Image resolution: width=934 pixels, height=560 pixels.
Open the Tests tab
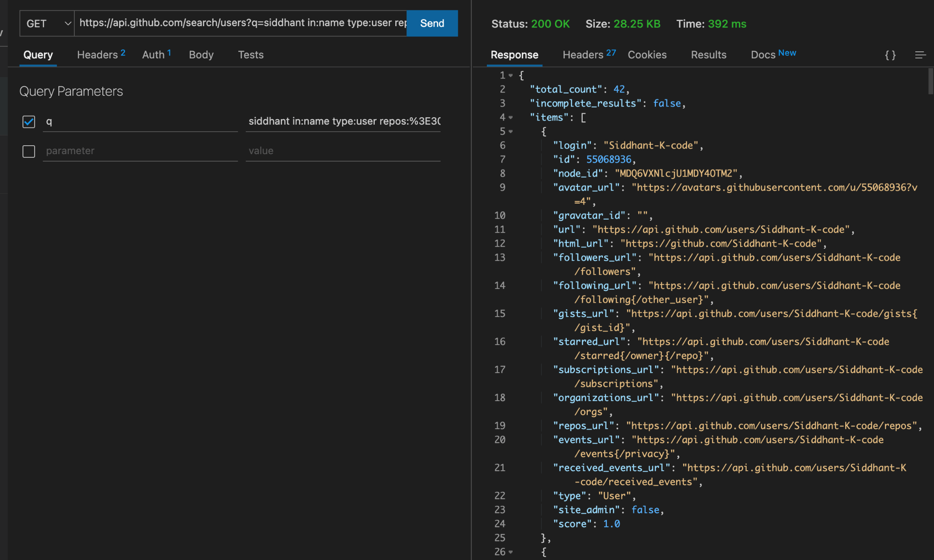tap(251, 55)
